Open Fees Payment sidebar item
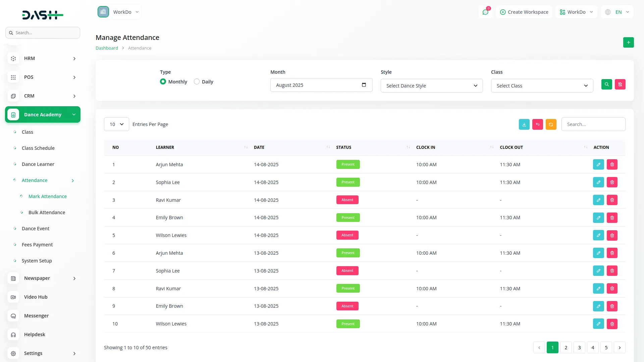The height and width of the screenshot is (362, 644). pyautogui.click(x=37, y=245)
